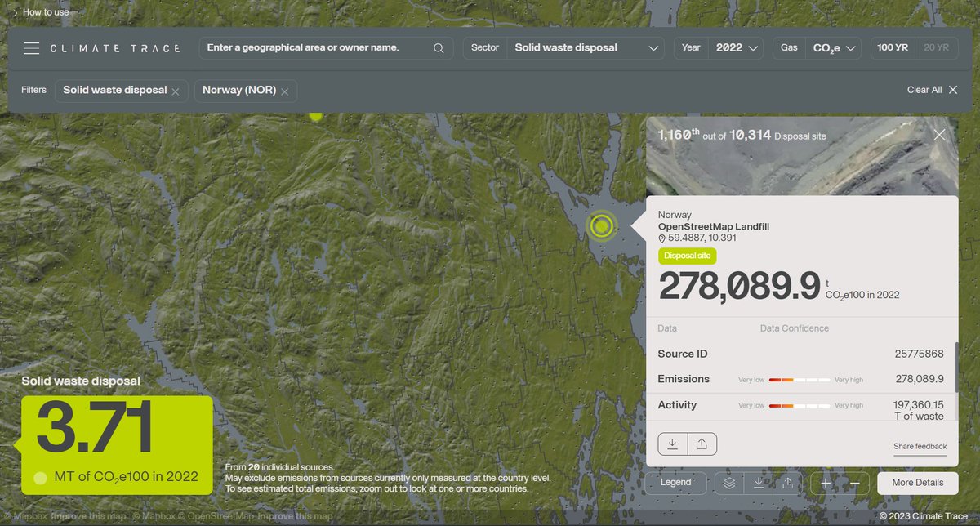Click the 197,360.15 T of waste value
Viewport: 980px width, 526px height.
tap(919, 411)
